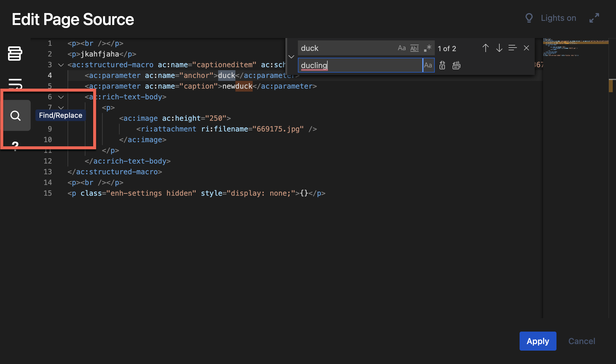This screenshot has height=364, width=616.
Task: Click the Edit Page Source heading
Action: (x=73, y=19)
